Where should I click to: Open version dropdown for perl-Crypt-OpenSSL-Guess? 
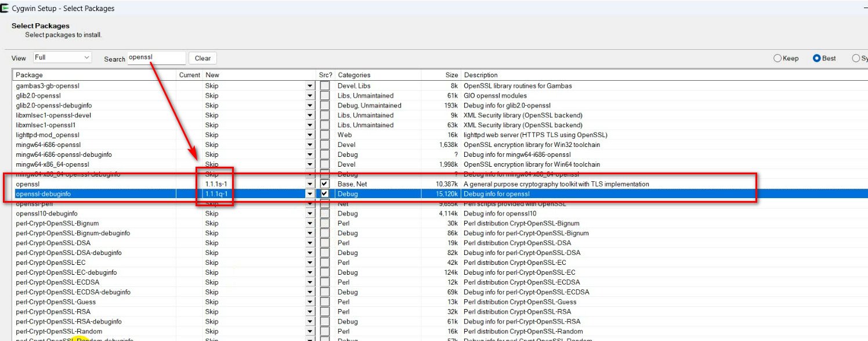click(x=310, y=301)
